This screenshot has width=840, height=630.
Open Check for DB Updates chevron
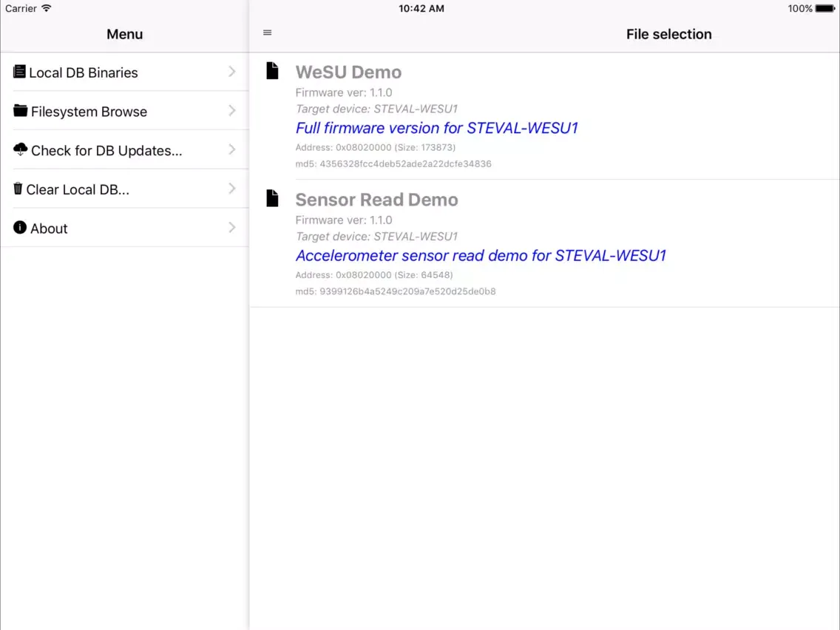(232, 149)
